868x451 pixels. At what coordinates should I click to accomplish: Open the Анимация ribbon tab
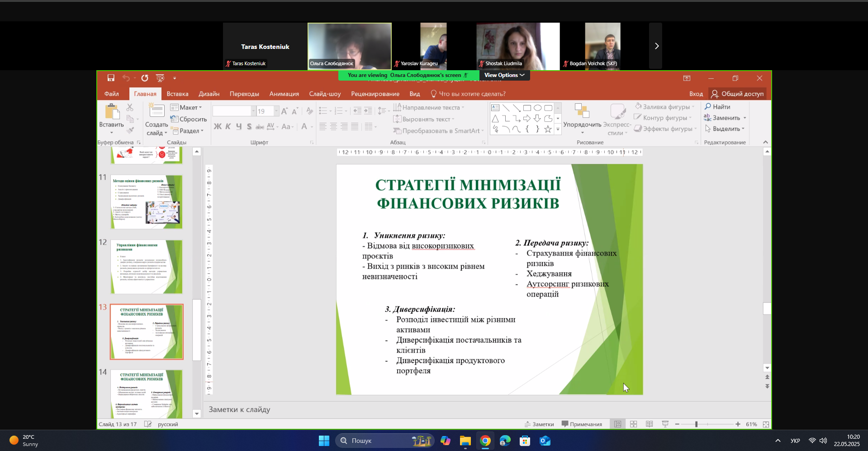[x=284, y=94]
